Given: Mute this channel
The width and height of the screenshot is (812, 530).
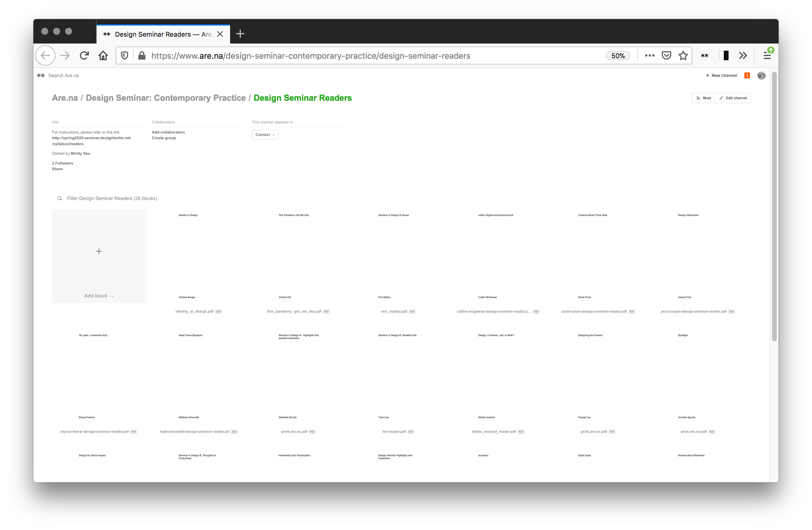Looking at the screenshot, I should [703, 98].
